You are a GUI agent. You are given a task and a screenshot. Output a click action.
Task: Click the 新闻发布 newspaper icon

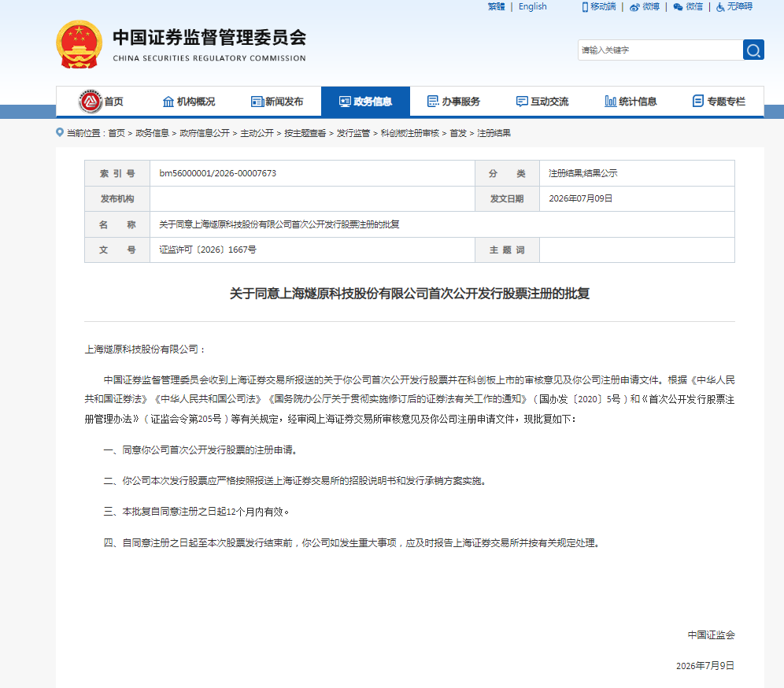point(257,102)
